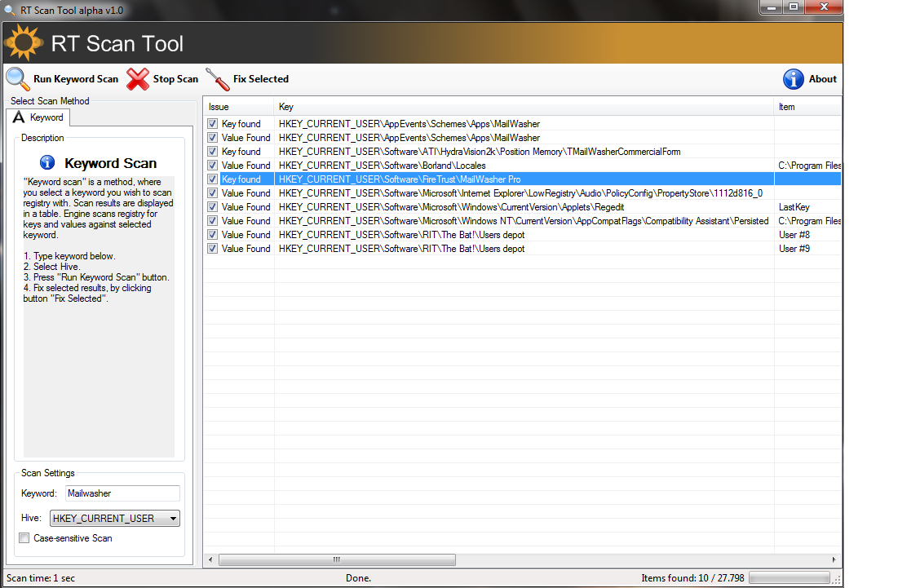This screenshot has width=898, height=588.
Task: Sort results by the Issue column header
Action: coord(239,107)
